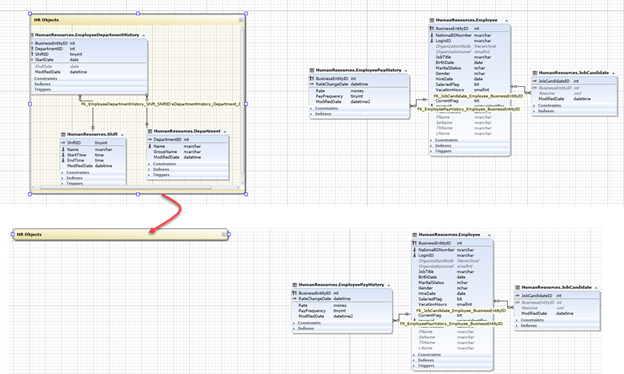624x374 pixels.
Task: Click LoginID column icon in collapsed HR Objects diagram
Action: [x=415, y=255]
